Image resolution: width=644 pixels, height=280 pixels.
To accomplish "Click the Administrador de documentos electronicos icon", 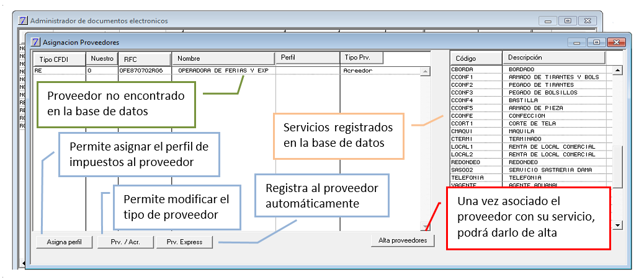I will coord(24,20).
